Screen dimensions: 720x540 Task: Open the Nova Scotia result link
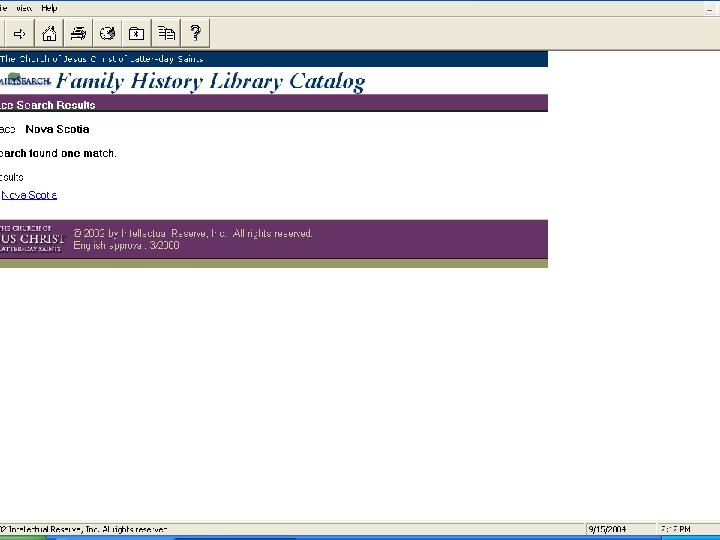click(x=29, y=195)
